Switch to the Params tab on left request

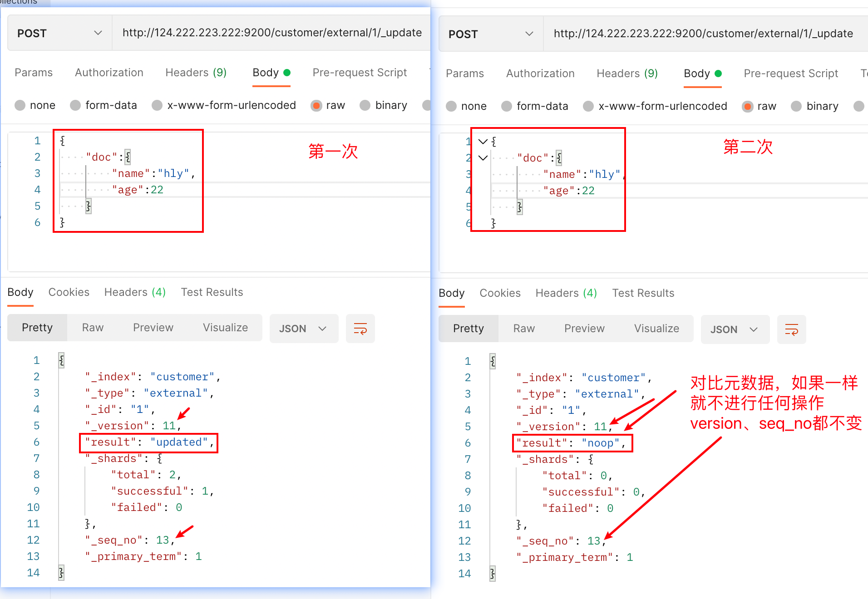33,73
